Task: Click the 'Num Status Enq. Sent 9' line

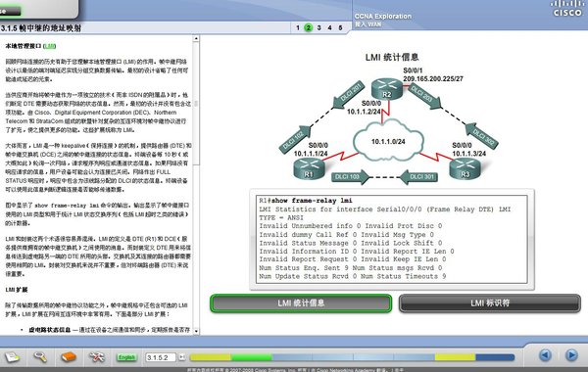Action: click(x=304, y=268)
